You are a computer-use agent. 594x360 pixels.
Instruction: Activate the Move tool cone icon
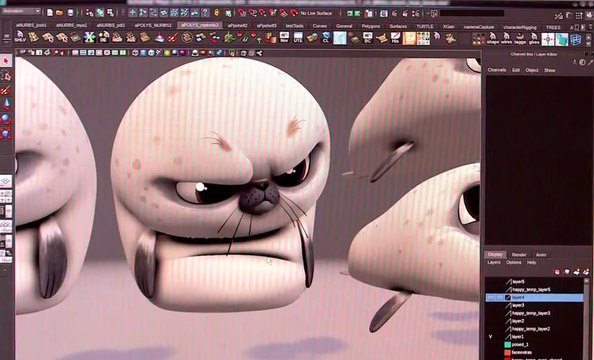point(6,104)
